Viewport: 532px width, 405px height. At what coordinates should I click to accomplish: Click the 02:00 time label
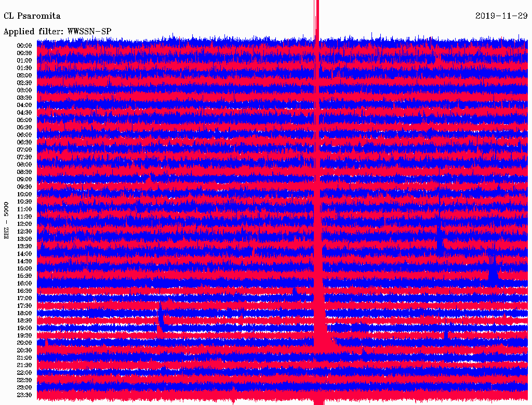[x=24, y=75]
